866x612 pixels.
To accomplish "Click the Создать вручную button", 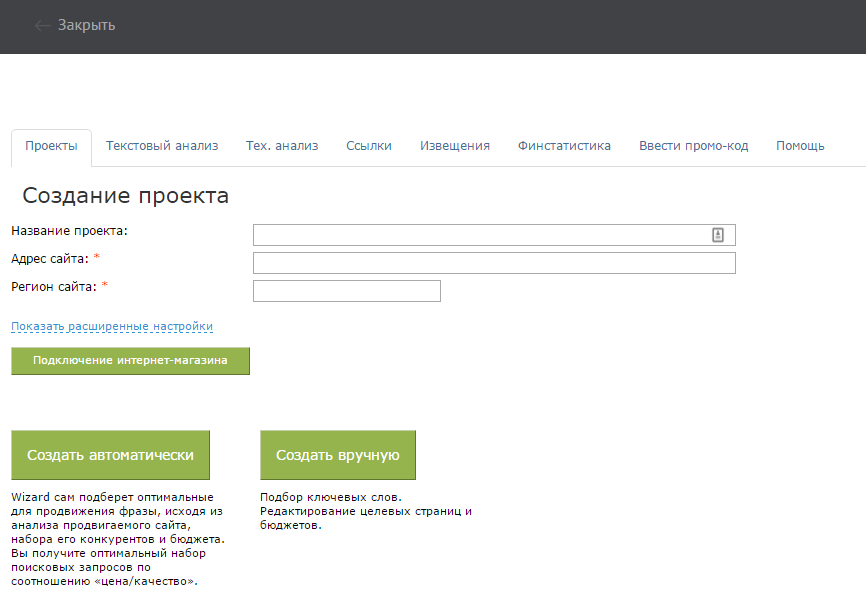I will point(337,455).
